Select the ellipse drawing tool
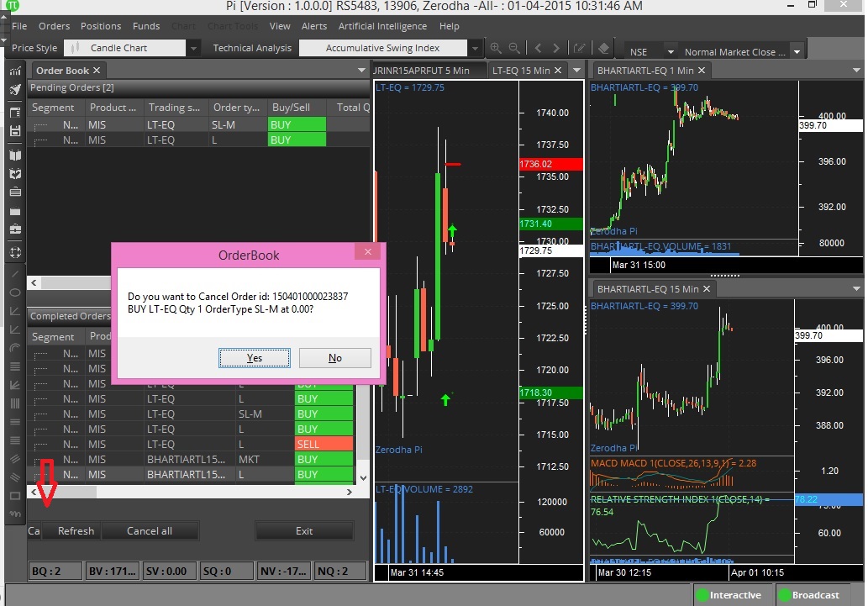This screenshot has height=606, width=868. coord(15,292)
